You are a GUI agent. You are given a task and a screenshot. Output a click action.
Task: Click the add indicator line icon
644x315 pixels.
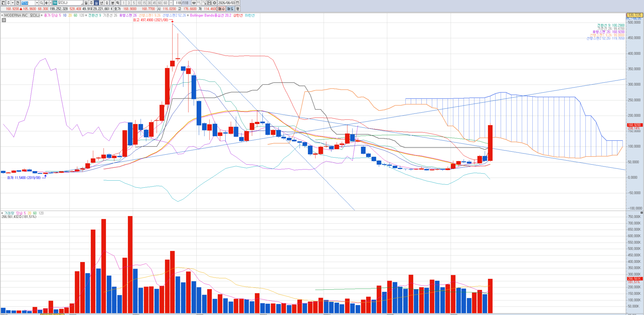(x=204, y=3)
